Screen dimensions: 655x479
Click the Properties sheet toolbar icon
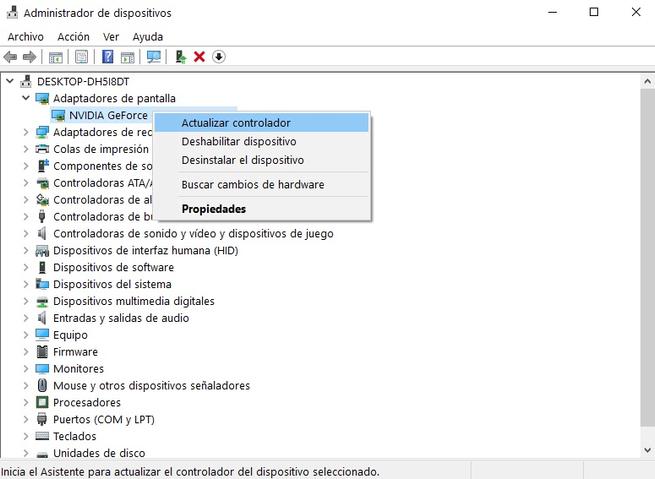81,57
